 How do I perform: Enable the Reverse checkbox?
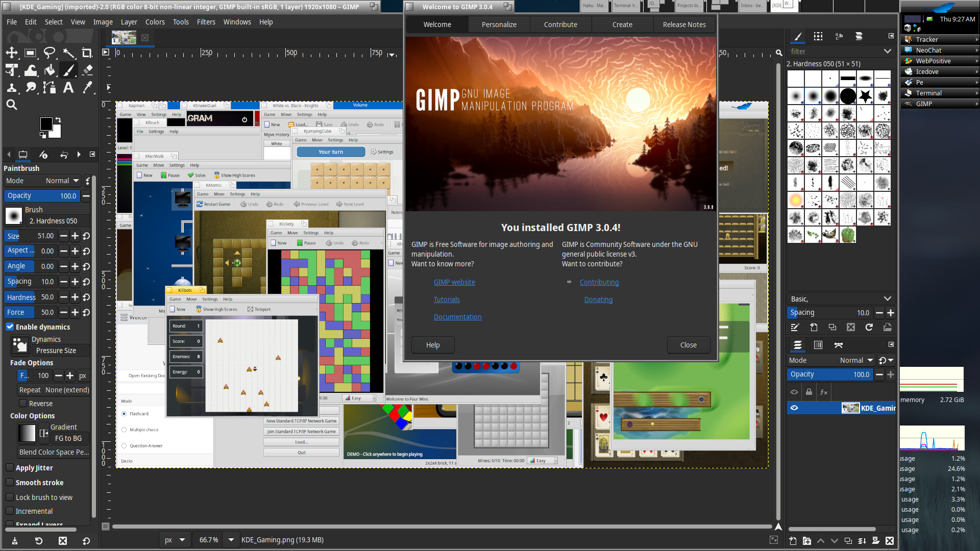coord(22,403)
